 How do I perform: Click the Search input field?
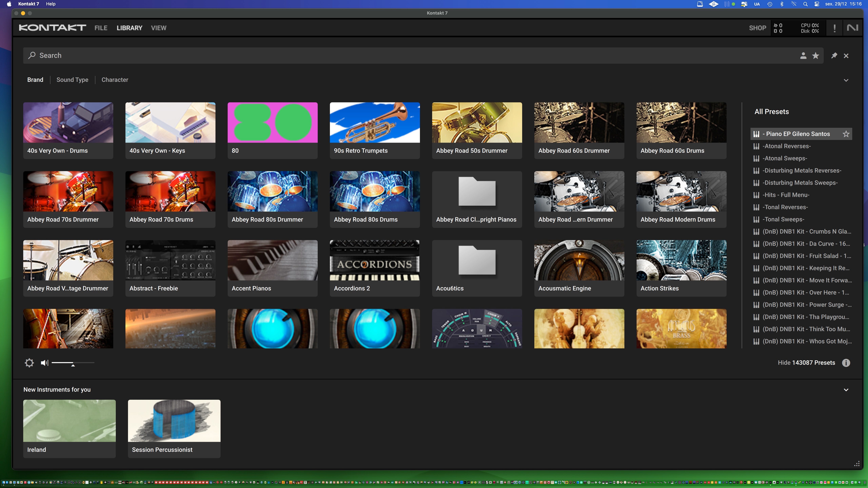pos(423,56)
